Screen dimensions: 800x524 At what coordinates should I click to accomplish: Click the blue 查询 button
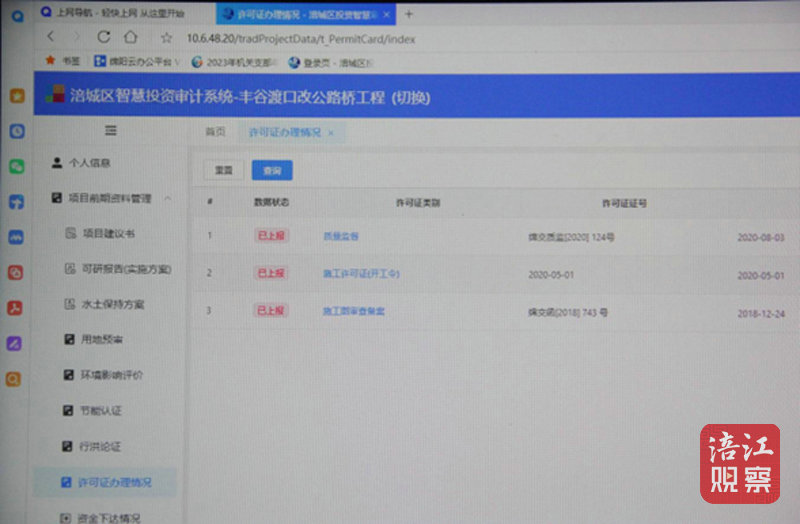click(272, 171)
